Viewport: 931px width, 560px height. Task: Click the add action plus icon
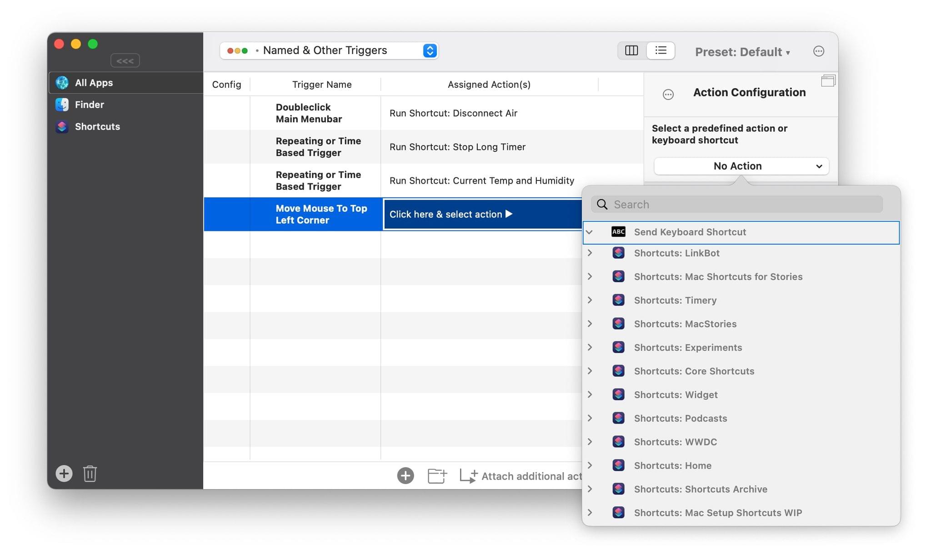point(405,475)
